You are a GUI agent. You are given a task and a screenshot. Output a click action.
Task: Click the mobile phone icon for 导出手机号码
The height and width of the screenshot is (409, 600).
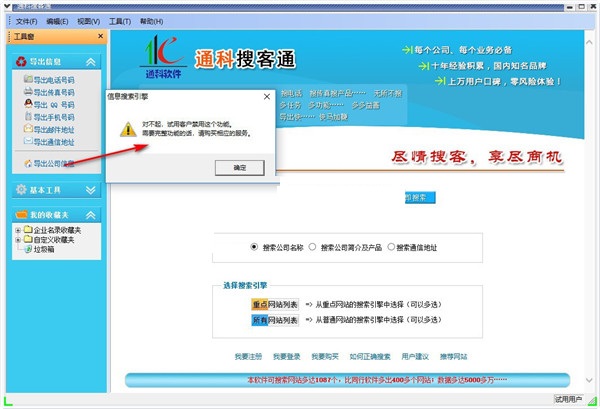pyautogui.click(x=28, y=116)
